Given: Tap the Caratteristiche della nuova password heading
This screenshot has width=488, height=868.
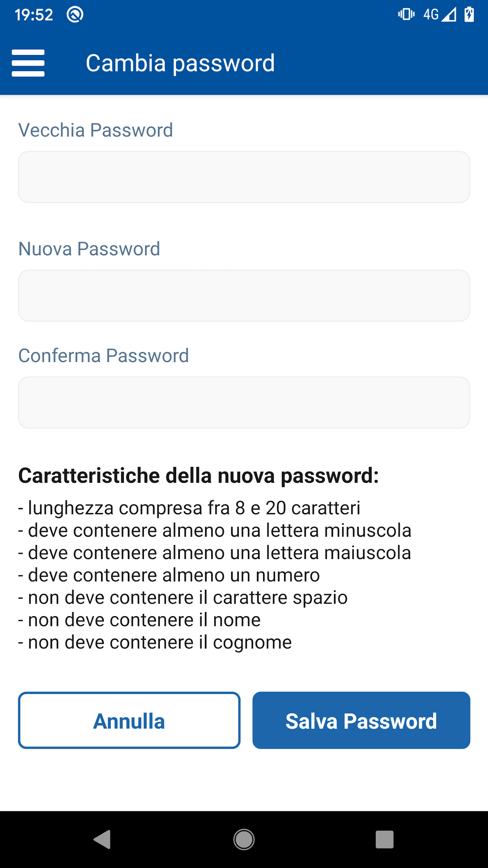Looking at the screenshot, I should pyautogui.click(x=198, y=476).
